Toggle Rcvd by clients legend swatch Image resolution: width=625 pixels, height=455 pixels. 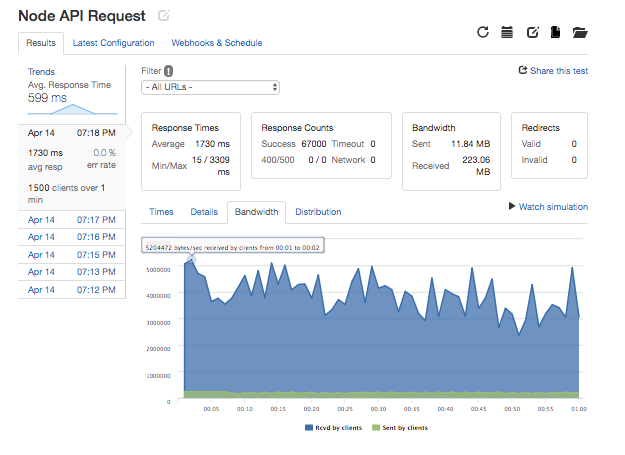tap(309, 428)
